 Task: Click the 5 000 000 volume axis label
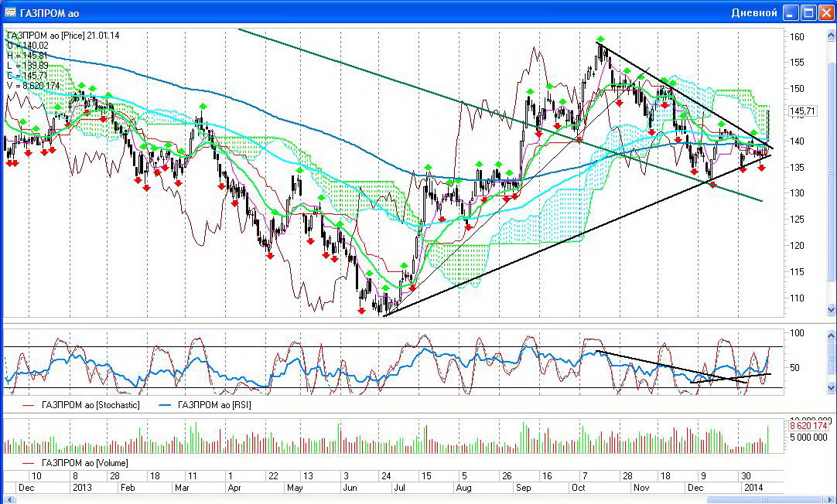(808, 438)
